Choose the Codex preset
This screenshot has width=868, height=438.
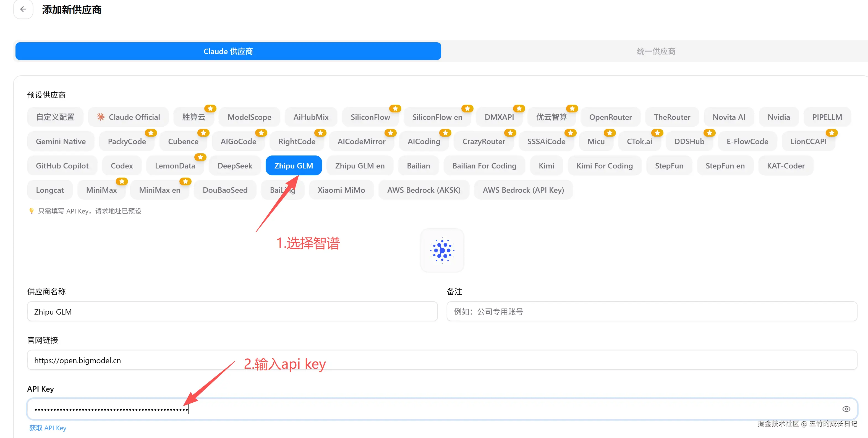coord(122,166)
